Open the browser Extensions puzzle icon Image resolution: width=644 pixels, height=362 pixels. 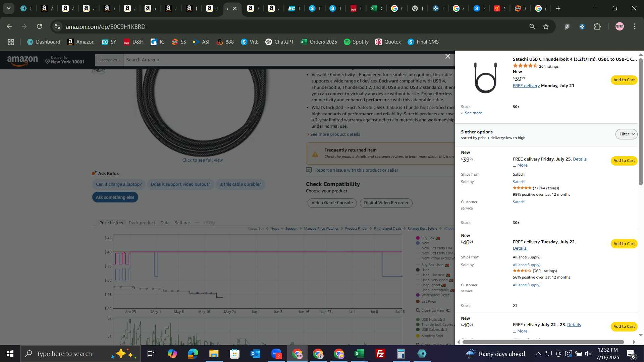point(597,26)
